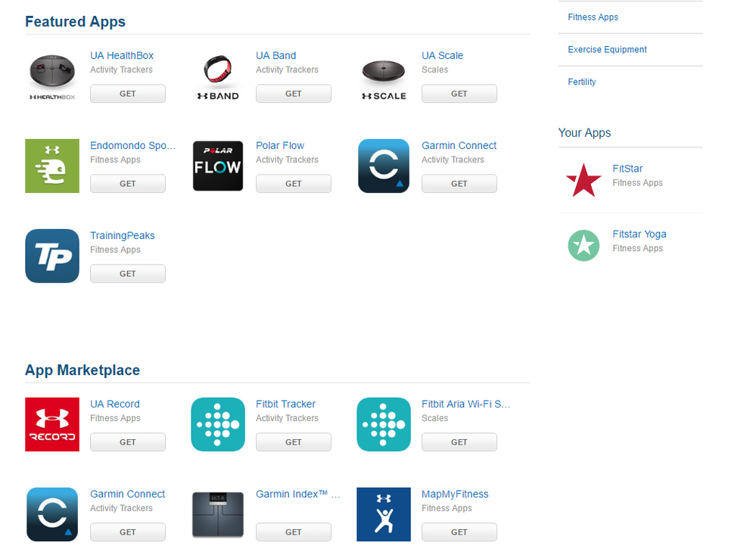The image size is (756, 558).
Task: Open the UA HealthBox title link
Action: (x=122, y=55)
